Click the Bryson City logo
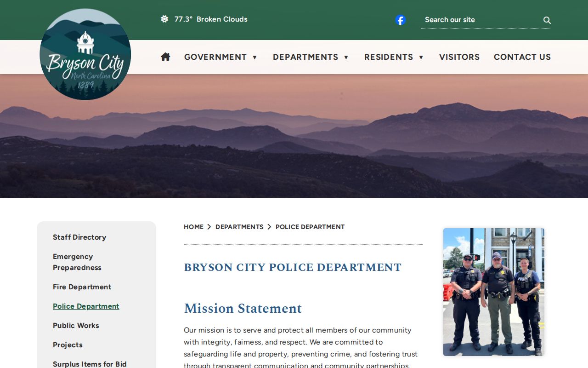The width and height of the screenshot is (588, 368). 85,54
